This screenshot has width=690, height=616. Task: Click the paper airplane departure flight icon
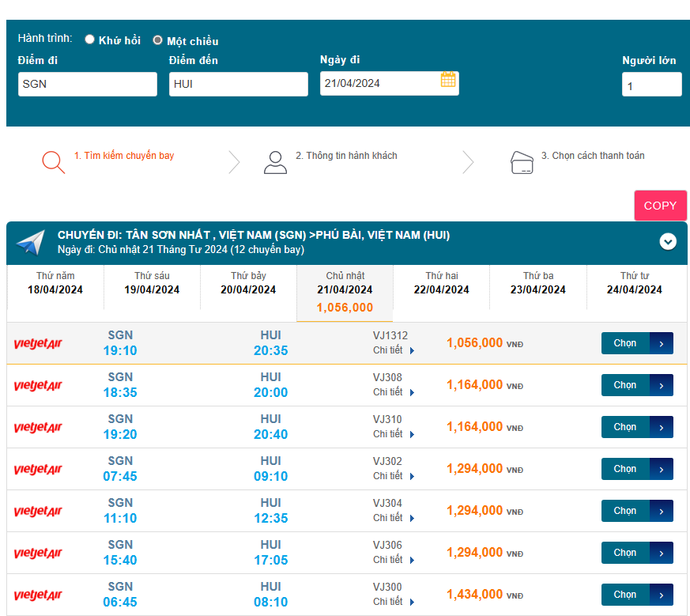coord(31,243)
